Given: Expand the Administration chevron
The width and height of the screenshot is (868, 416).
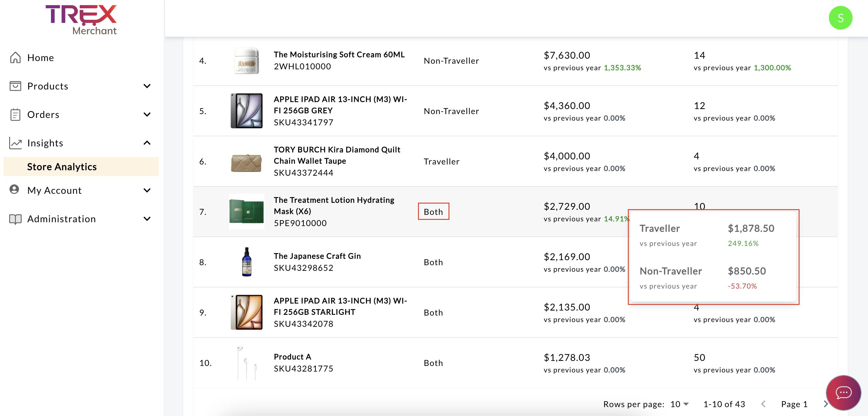Looking at the screenshot, I should 147,219.
